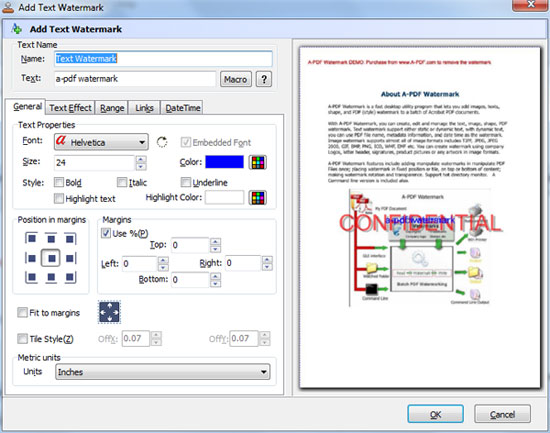
Task: Click the refresh font list icon
Action: click(x=162, y=142)
